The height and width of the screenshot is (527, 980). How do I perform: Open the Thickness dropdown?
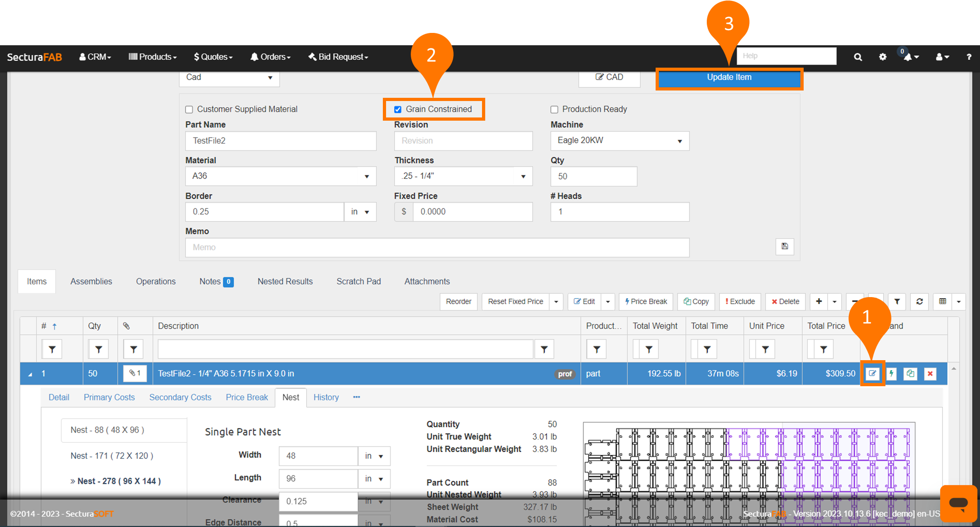pos(463,176)
